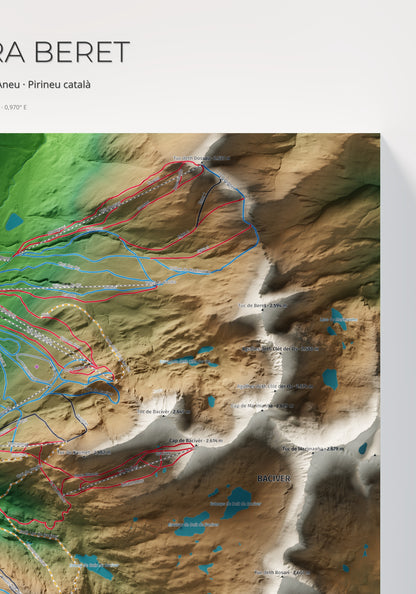
Task: Click the '0,970° E' coordinate text
Action: (x=15, y=107)
